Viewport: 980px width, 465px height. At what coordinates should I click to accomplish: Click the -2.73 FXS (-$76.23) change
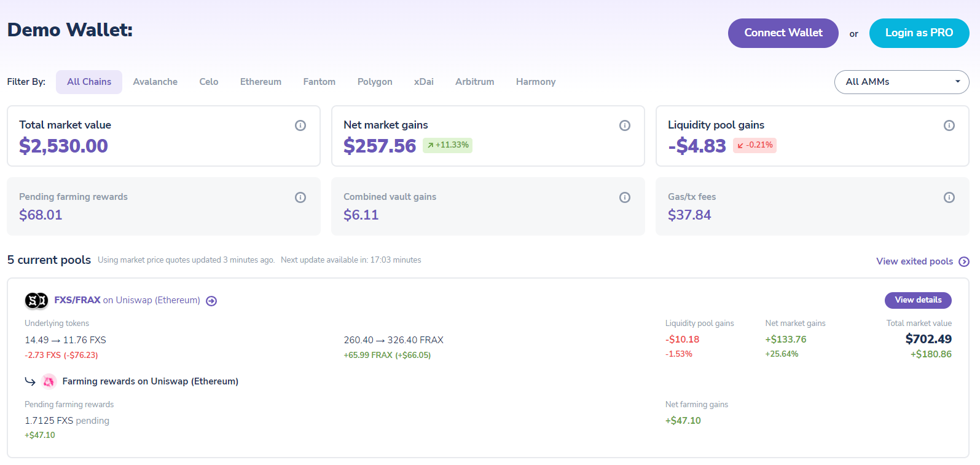tap(61, 356)
